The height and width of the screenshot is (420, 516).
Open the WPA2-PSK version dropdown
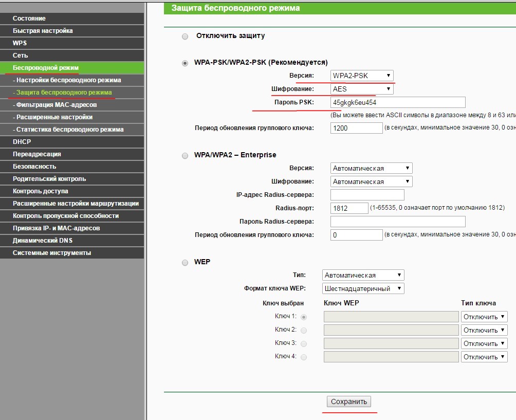tap(362, 76)
